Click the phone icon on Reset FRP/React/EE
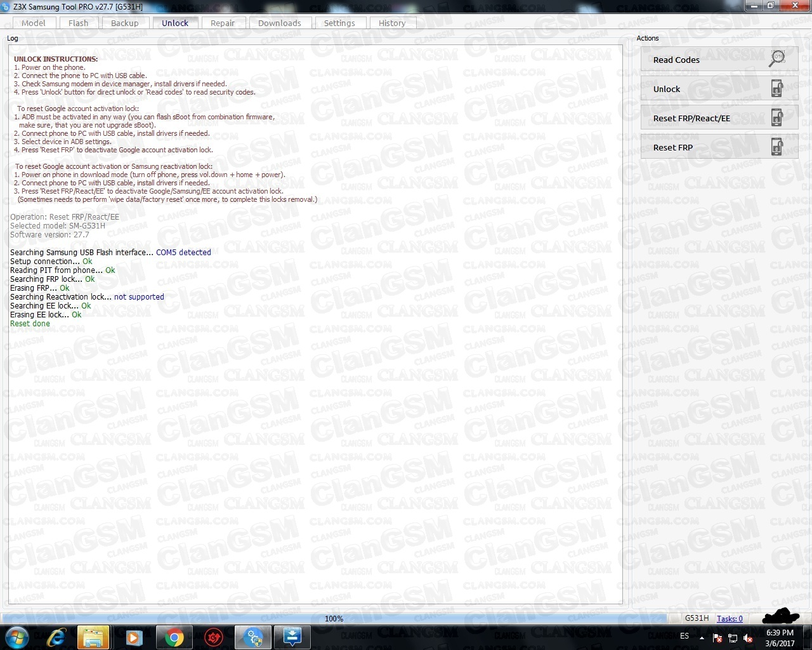The width and height of the screenshot is (812, 650). (x=777, y=117)
